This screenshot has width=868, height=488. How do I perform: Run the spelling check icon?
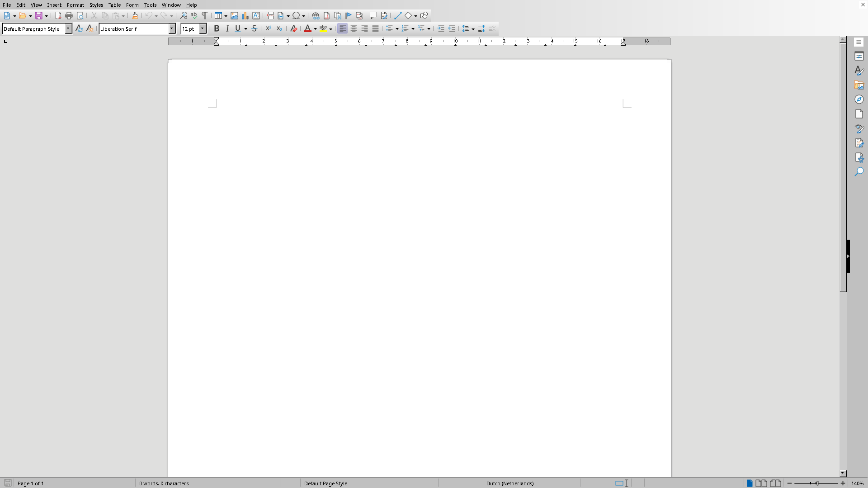(194, 16)
